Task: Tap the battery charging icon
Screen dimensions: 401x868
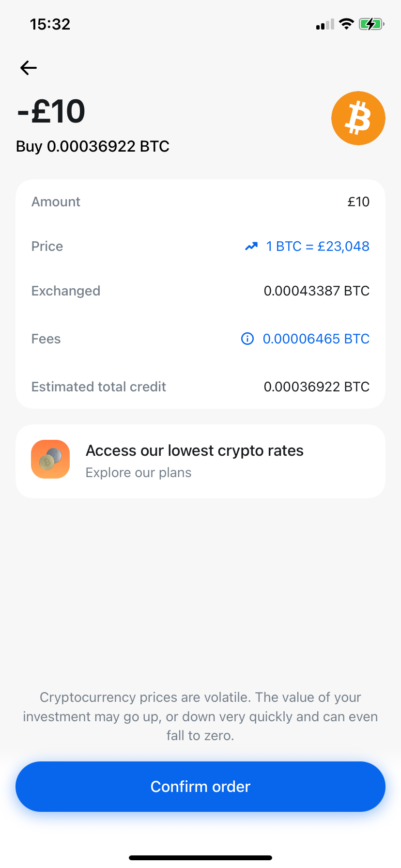Action: 371,24
